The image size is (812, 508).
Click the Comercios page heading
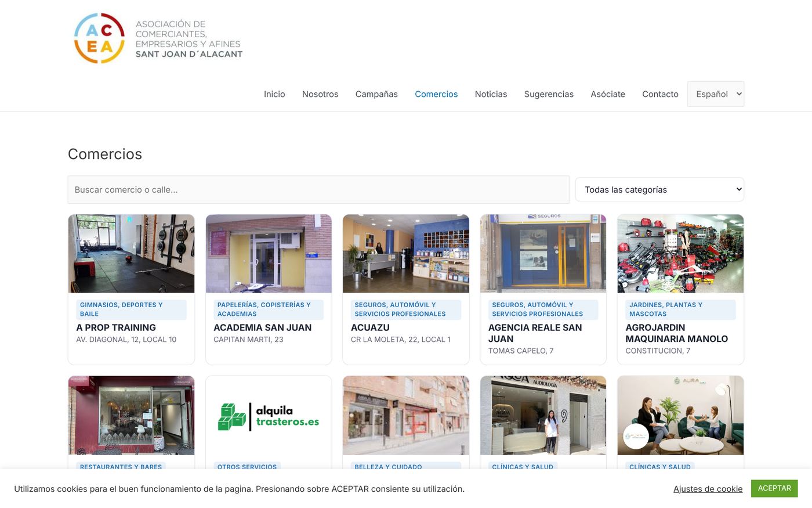pyautogui.click(x=105, y=154)
